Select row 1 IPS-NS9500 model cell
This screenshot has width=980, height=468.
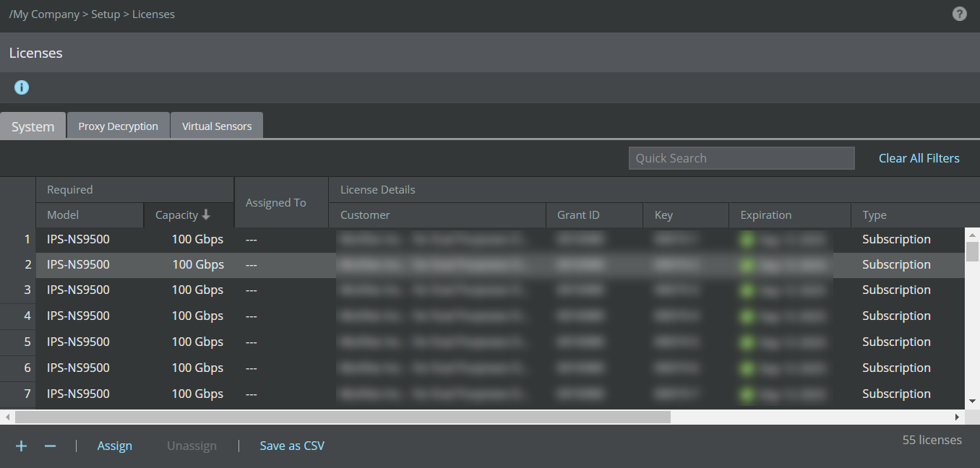pos(78,239)
